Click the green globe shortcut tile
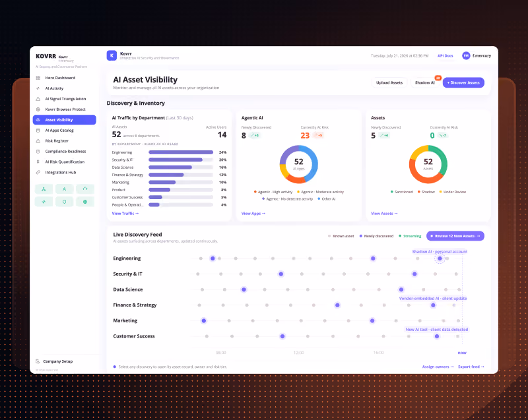The width and height of the screenshot is (528, 420). click(85, 202)
